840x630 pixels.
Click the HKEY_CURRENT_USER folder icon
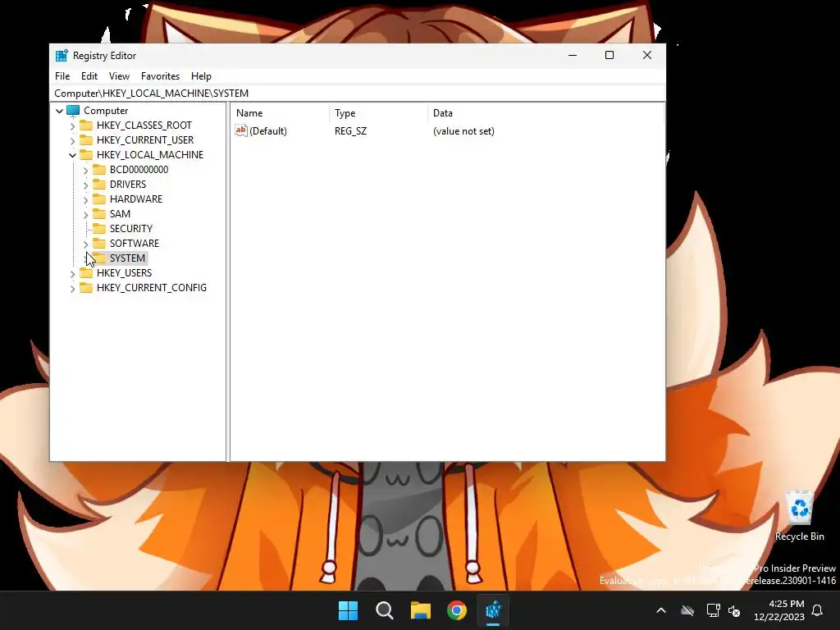(x=85, y=139)
